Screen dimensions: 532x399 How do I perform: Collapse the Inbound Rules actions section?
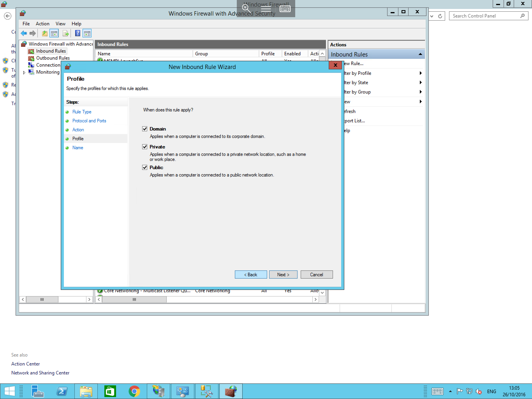(420, 54)
